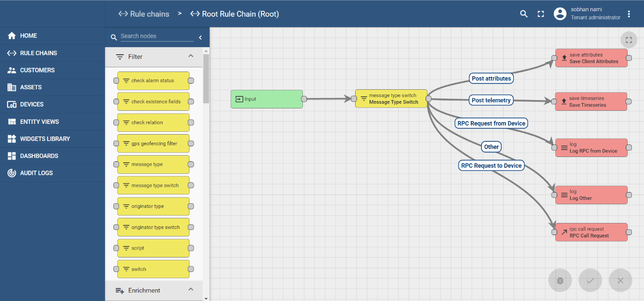644x301 pixels.
Task: Hide the node library panel with chevron
Action: pos(201,37)
